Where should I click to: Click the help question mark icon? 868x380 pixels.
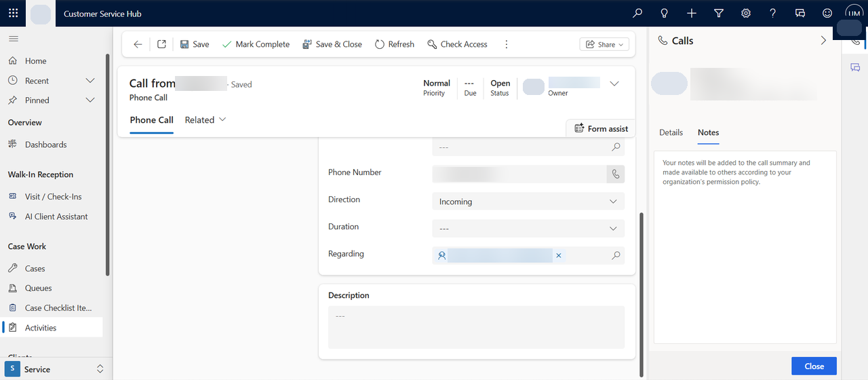point(773,13)
